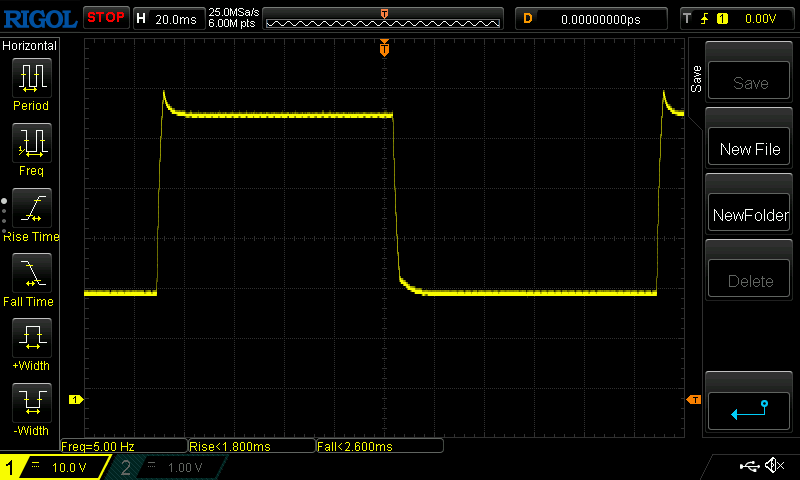800x480 pixels.
Task: Select channel 1 10.0 V tab
Action: pyautogui.click(x=55, y=467)
